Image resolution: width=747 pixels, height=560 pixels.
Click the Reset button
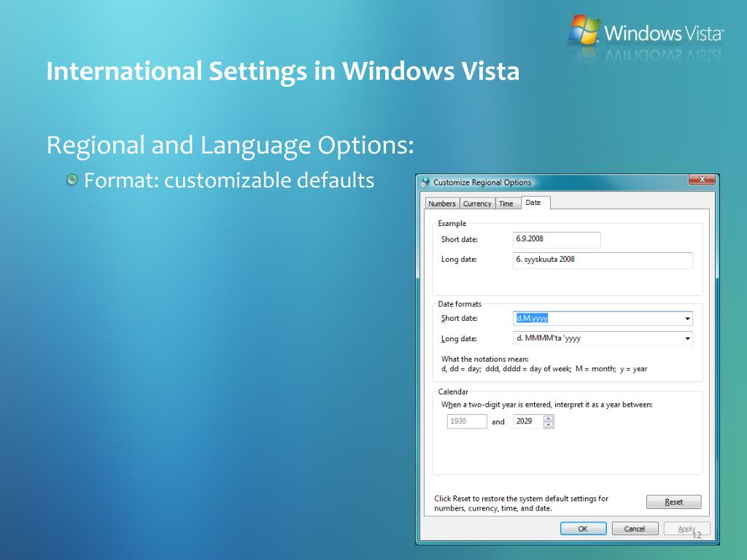(673, 502)
